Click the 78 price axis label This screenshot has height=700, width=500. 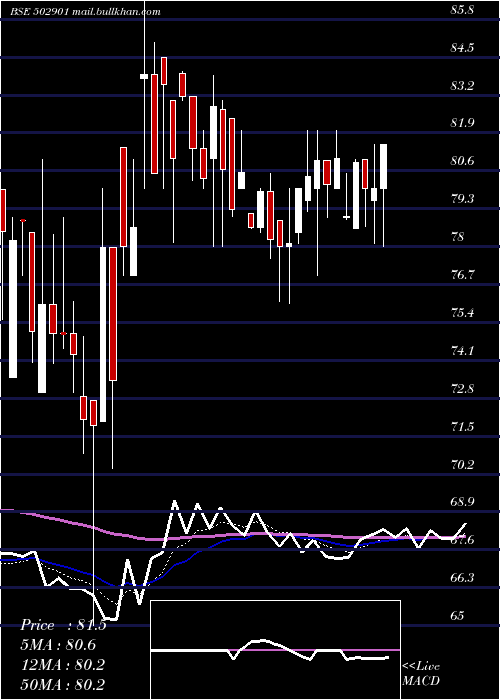[457, 237]
